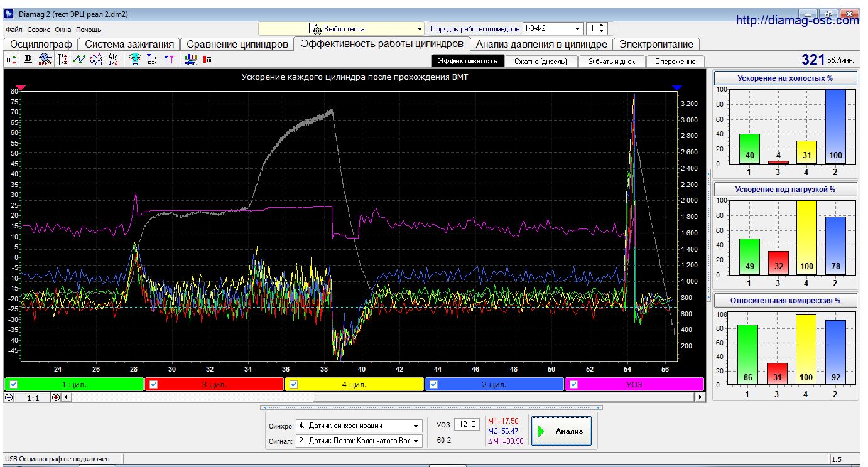The width and height of the screenshot is (868, 467).
Task: Switch to the Система зажигания tab
Action: 129,44
